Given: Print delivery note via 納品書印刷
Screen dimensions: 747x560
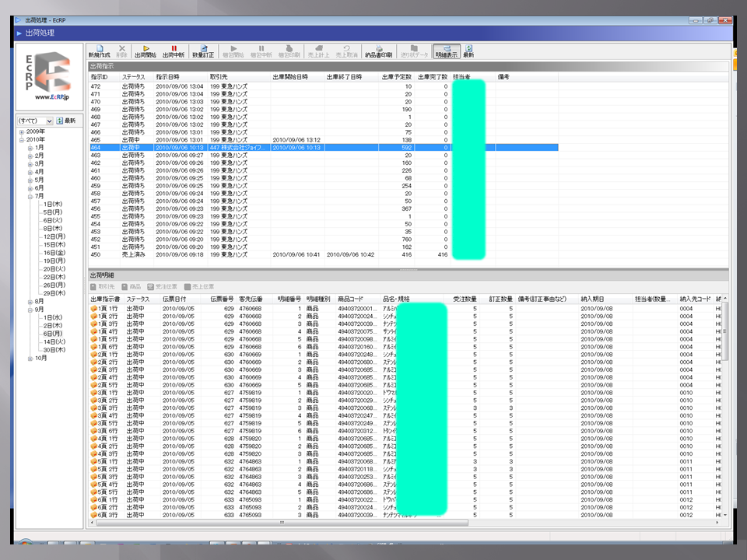Looking at the screenshot, I should (x=378, y=51).
